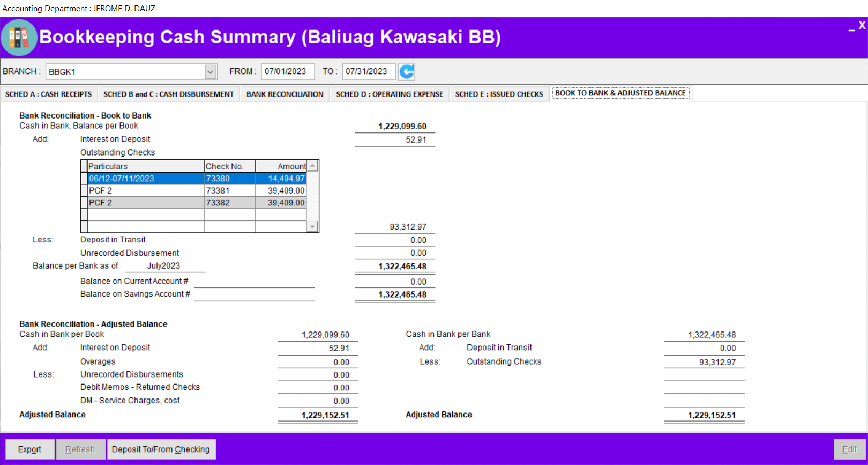Viewport: 868px width, 465px height.
Task: Click the Refresh button
Action: pyautogui.click(x=80, y=449)
